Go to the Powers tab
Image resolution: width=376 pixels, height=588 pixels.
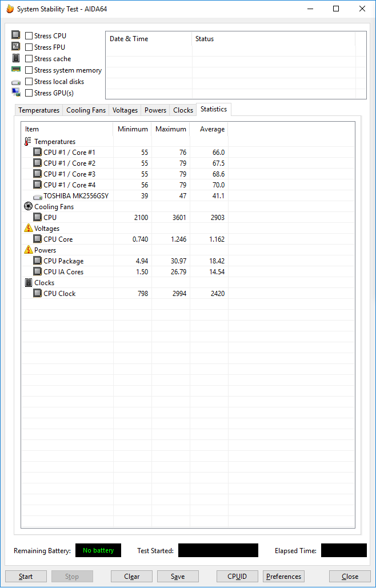coord(155,110)
